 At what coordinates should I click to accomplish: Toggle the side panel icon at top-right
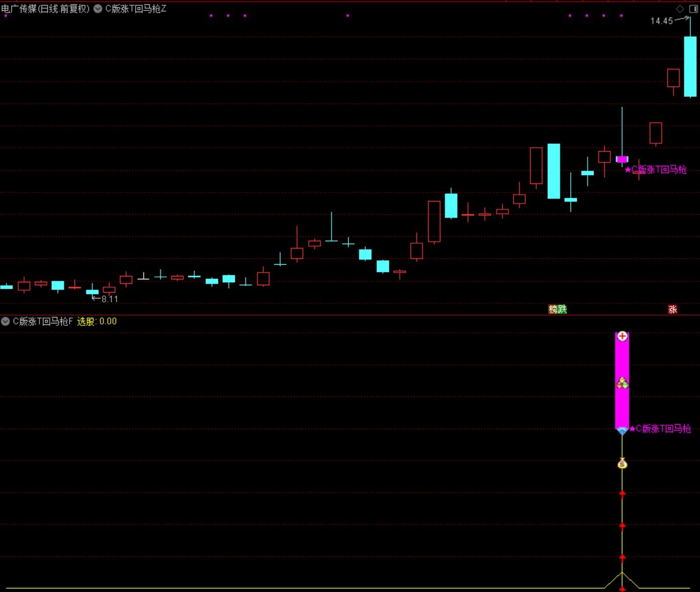click(x=694, y=9)
